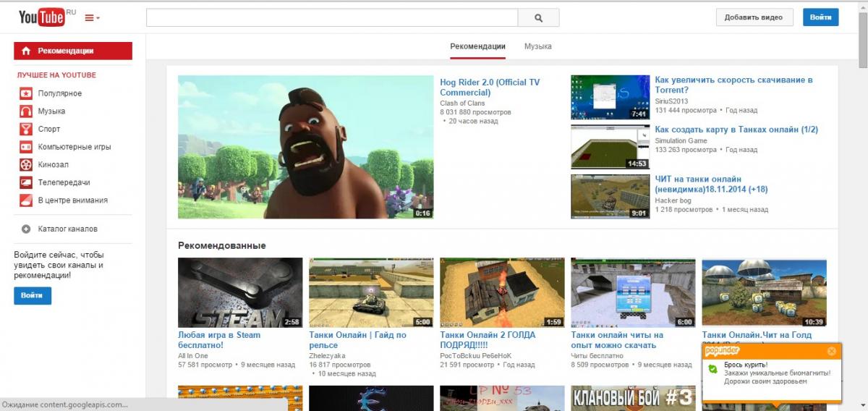
Task: Click the Каталог каналов plus icon
Action: coord(25,229)
